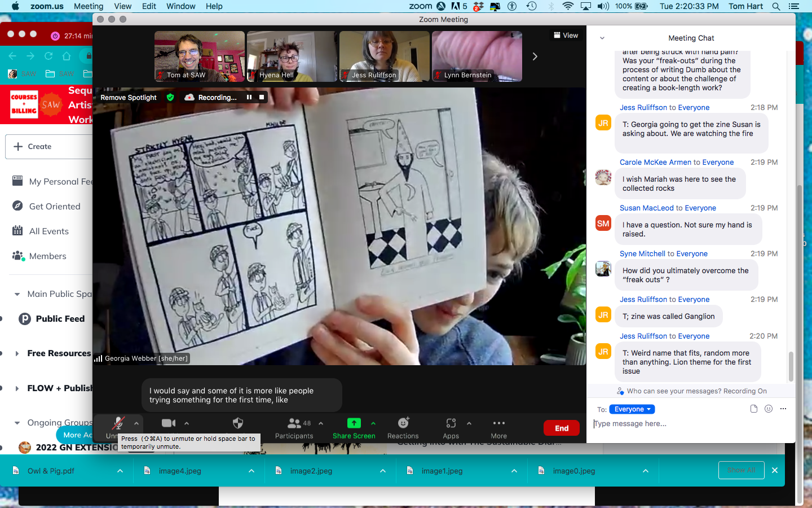812x508 pixels.
Task: Close the downloads bar
Action: [x=775, y=470]
